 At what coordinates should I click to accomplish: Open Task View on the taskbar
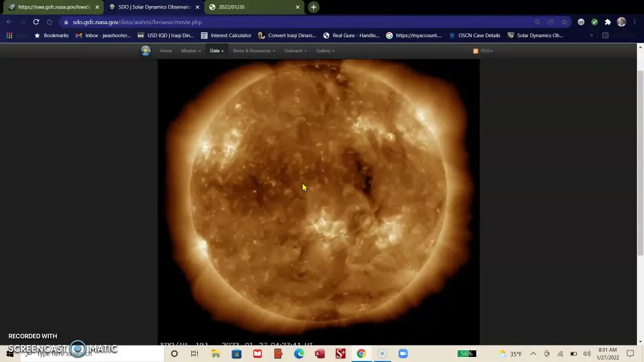click(195, 354)
